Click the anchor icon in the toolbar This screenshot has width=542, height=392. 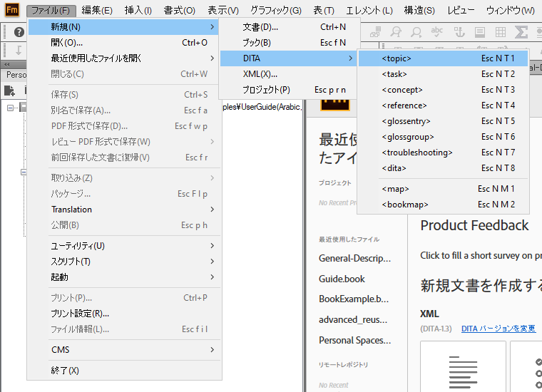click(x=459, y=32)
